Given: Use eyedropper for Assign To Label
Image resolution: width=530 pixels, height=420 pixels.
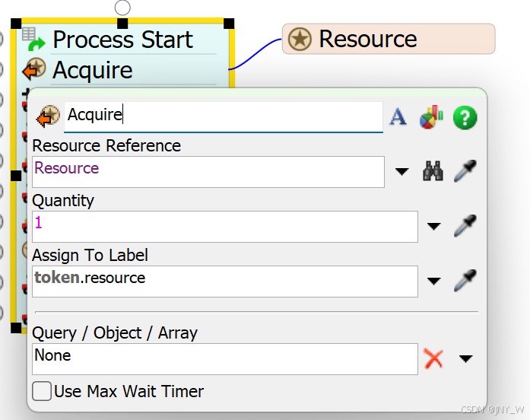Looking at the screenshot, I should pyautogui.click(x=465, y=281).
